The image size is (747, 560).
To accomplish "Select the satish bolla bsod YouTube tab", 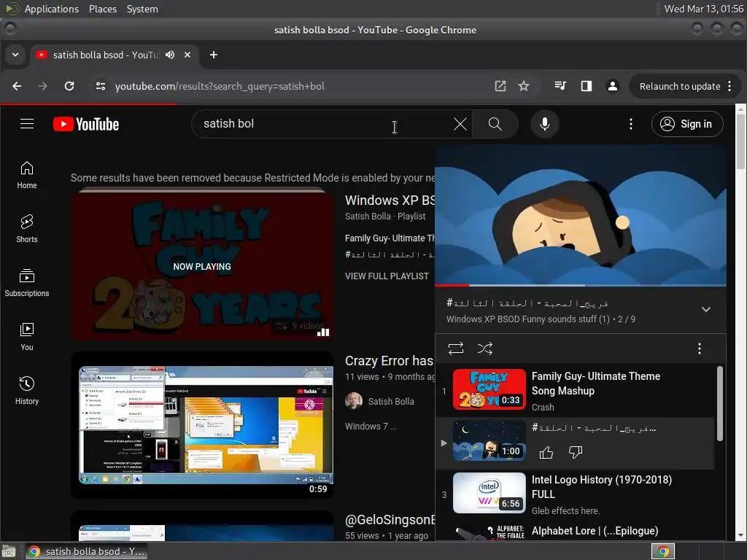I will click(105, 55).
